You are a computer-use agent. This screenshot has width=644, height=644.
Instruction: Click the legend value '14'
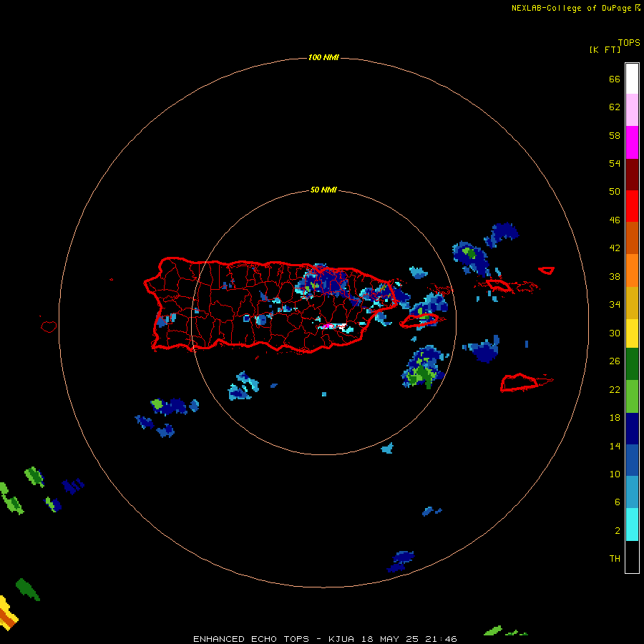click(615, 446)
